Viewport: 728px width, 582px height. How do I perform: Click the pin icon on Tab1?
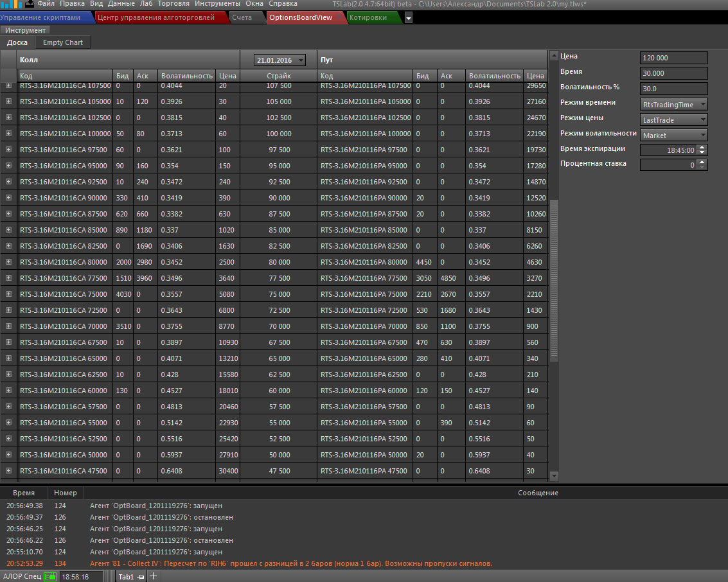pos(141,577)
